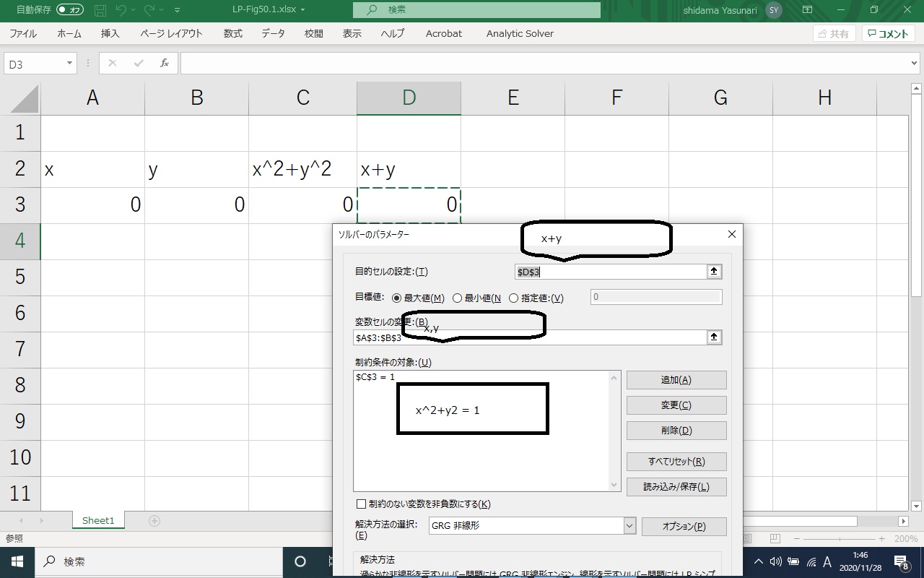Click range selector icon beside $A$3:$B$3

714,337
